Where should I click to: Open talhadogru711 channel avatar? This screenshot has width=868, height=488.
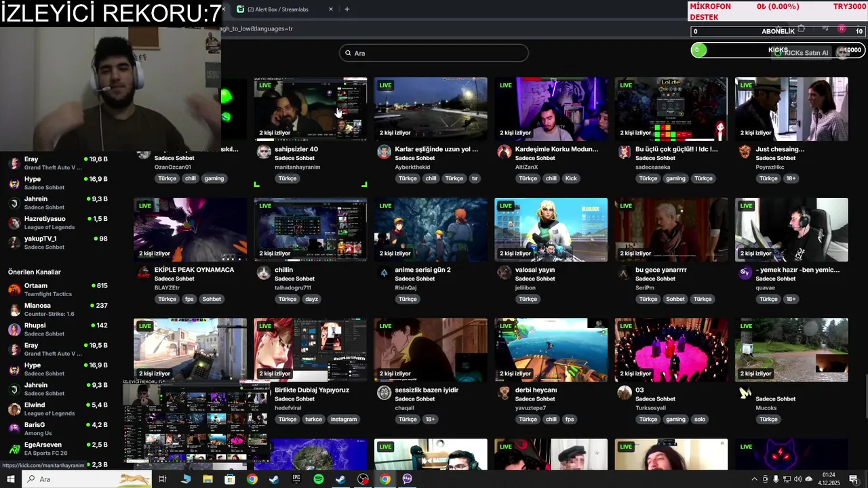tap(264, 272)
